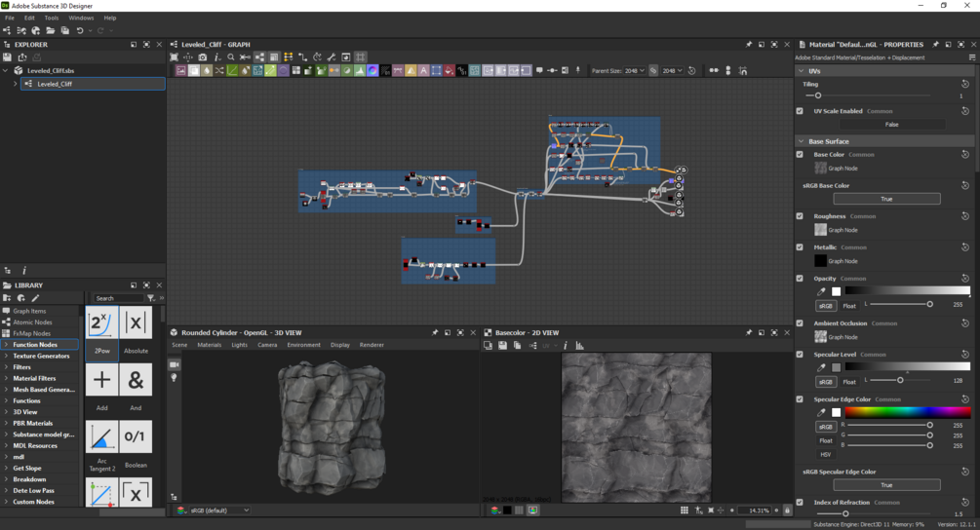Reset the Tiling value to default
The image size is (980, 530).
965,84
